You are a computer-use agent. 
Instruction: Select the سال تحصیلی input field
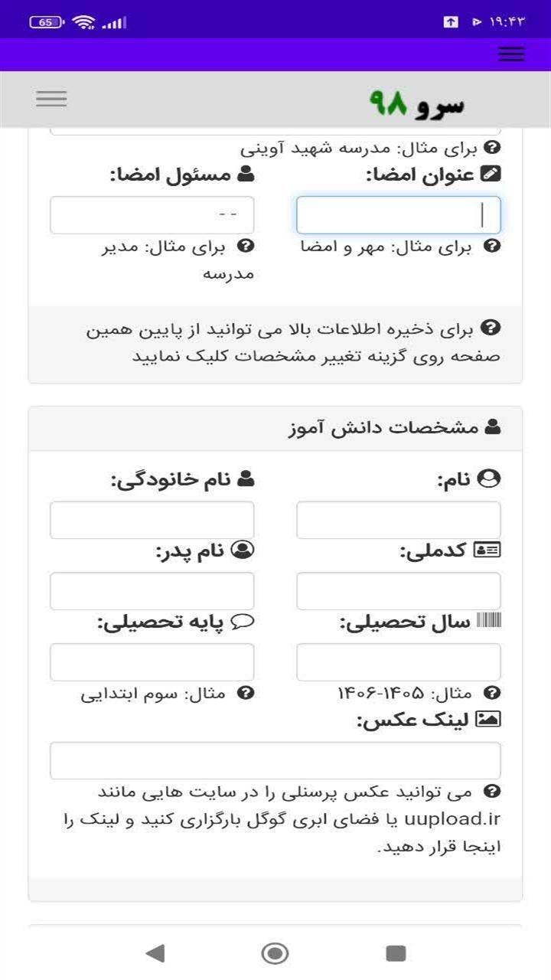(x=398, y=662)
